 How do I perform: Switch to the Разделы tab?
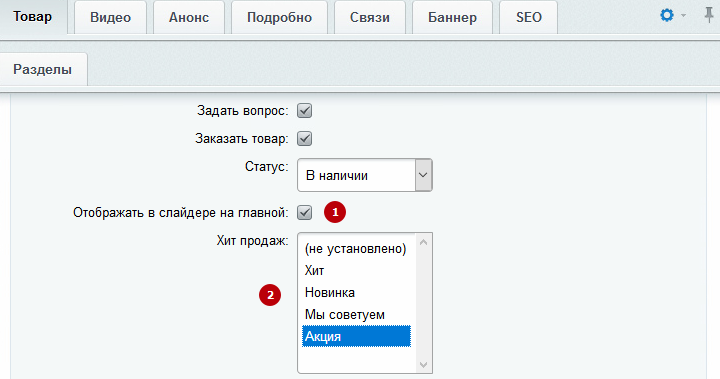pos(43,69)
